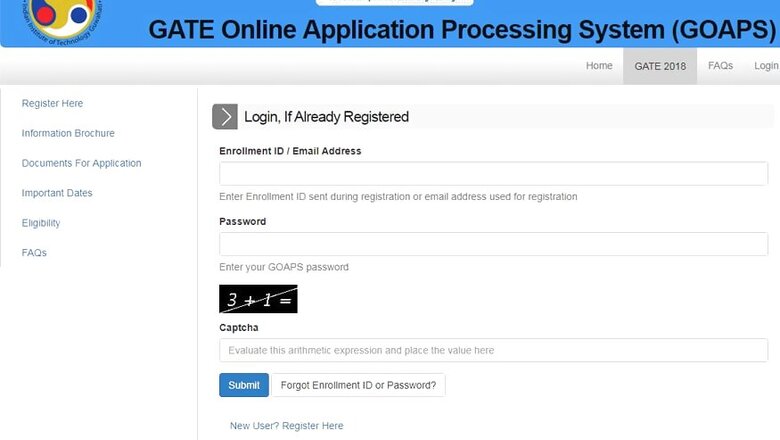
Task: Focus the Password input field
Action: 493,244
